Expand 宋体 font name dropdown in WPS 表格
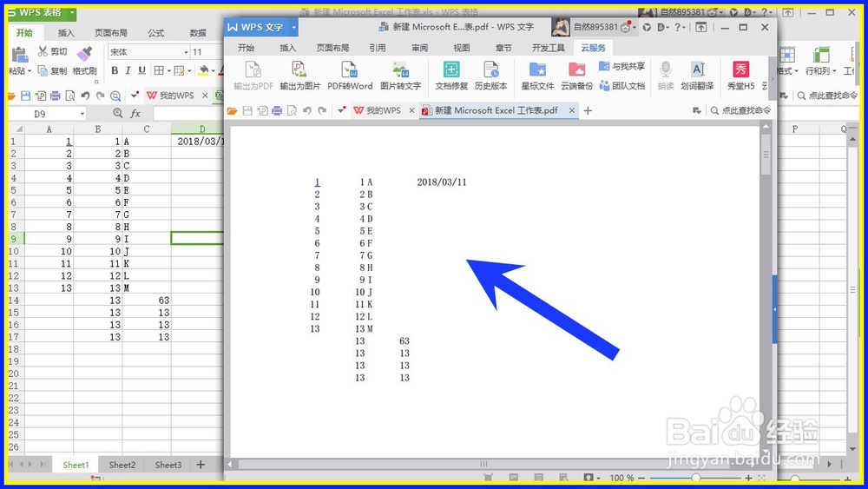The width and height of the screenshot is (868, 489). [x=186, y=52]
